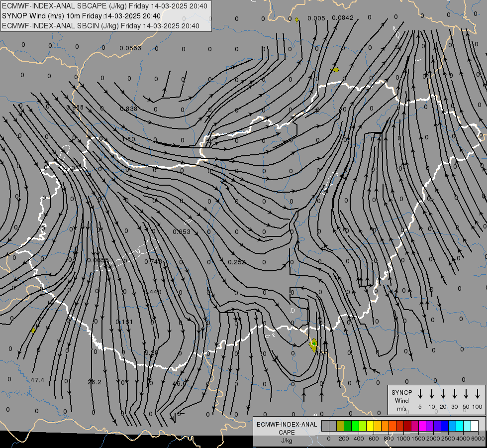Select the 47.4 value on the map
Viewport: 487px width, 448px height.
(x=38, y=380)
